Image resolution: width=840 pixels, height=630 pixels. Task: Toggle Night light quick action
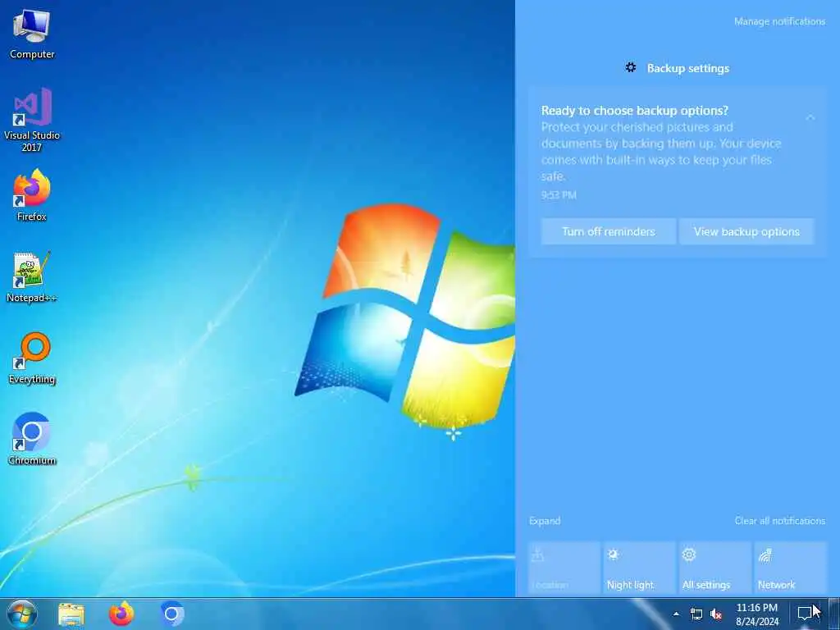(640, 568)
